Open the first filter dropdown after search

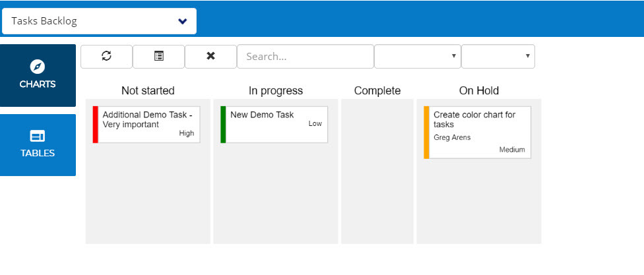tap(417, 57)
